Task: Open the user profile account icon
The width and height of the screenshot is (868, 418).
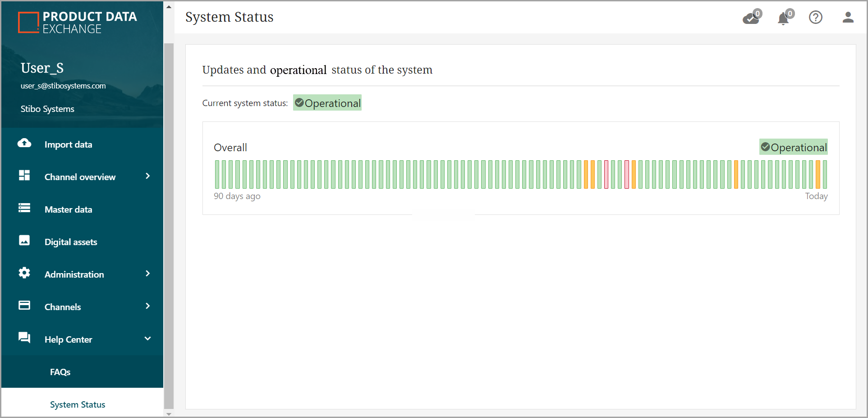Action: pyautogui.click(x=848, y=18)
